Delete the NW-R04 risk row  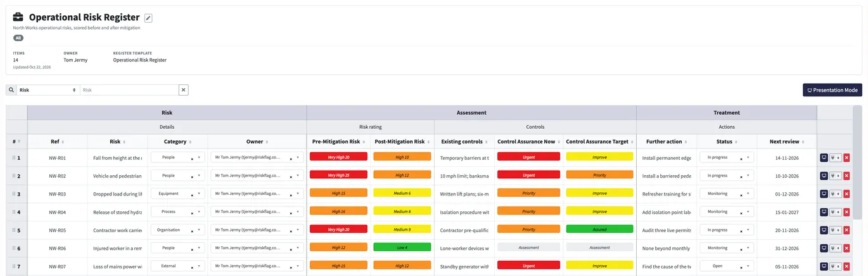click(846, 212)
